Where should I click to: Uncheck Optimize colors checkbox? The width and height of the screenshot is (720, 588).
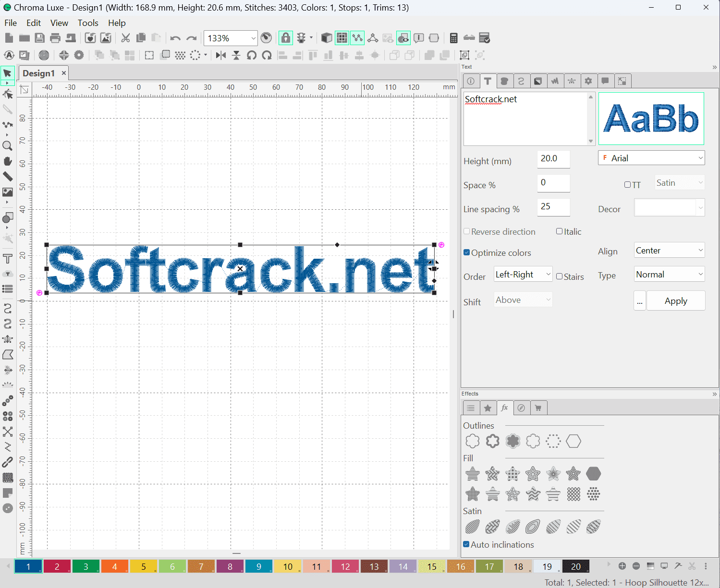[x=466, y=252]
